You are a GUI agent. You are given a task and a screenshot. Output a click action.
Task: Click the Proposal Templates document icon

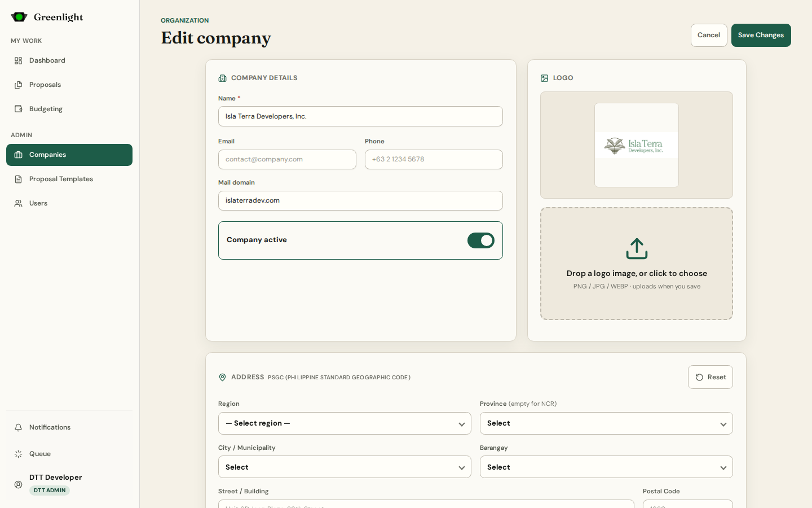[x=19, y=179]
